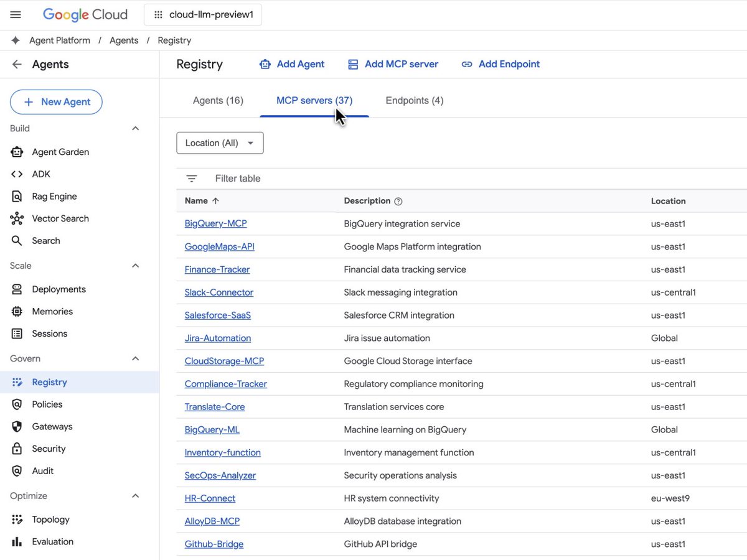Image resolution: width=747 pixels, height=560 pixels.
Task: Click the Audit shield icon
Action: click(x=17, y=471)
